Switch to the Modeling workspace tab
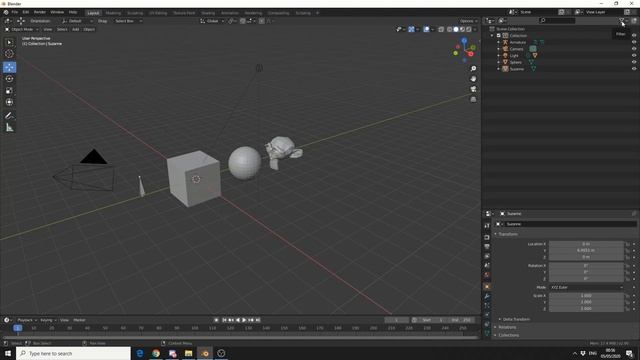 [x=113, y=13]
